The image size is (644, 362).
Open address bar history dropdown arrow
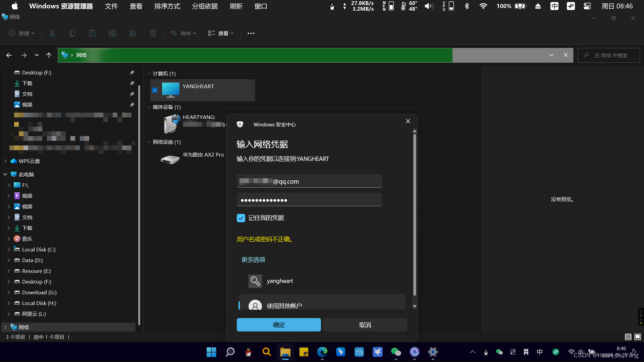[551, 55]
